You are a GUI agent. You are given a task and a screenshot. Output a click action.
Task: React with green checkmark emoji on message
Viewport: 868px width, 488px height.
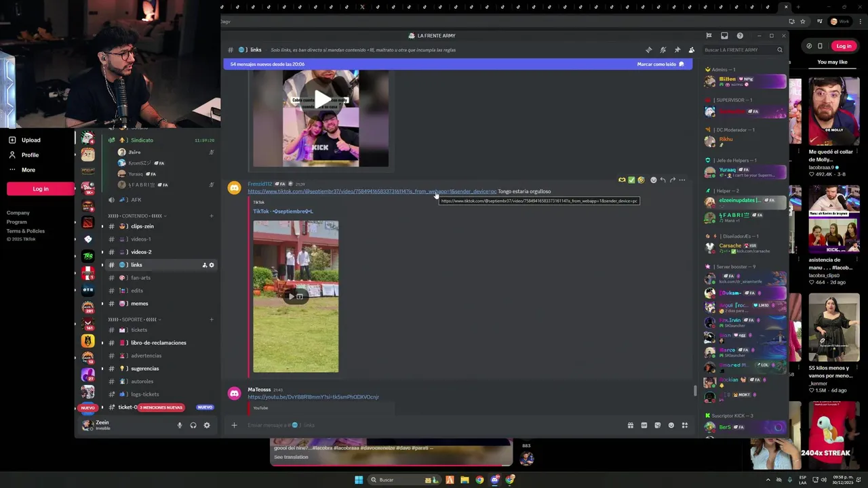pyautogui.click(x=631, y=180)
